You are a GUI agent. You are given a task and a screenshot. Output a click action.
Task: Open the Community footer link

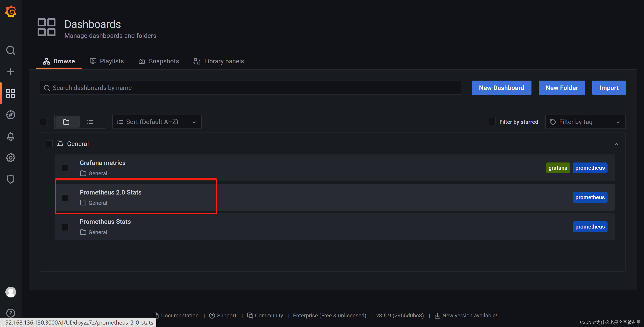(265, 316)
